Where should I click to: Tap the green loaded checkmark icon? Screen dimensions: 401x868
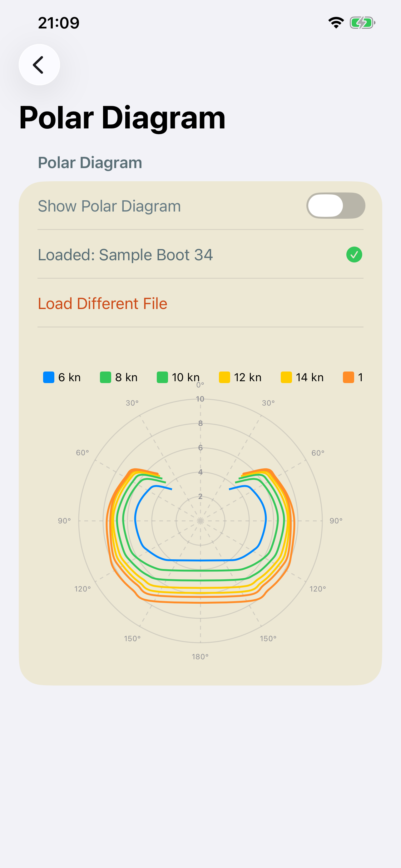pos(354,254)
